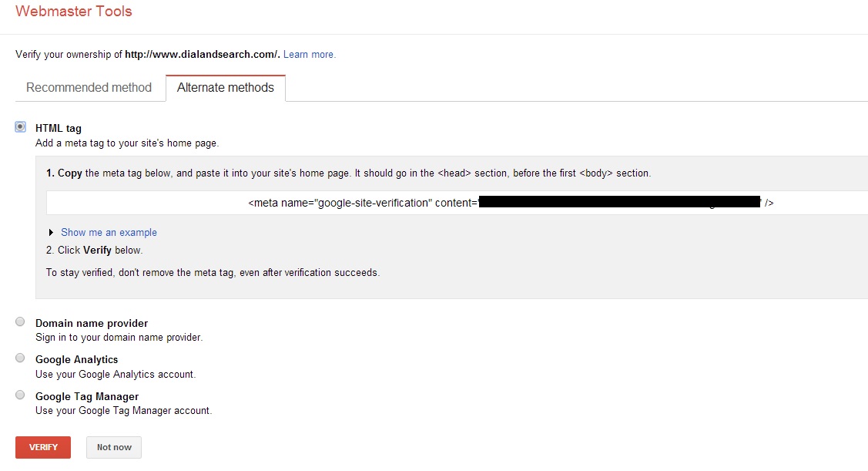Click inside the meta tag code field

click(x=457, y=203)
